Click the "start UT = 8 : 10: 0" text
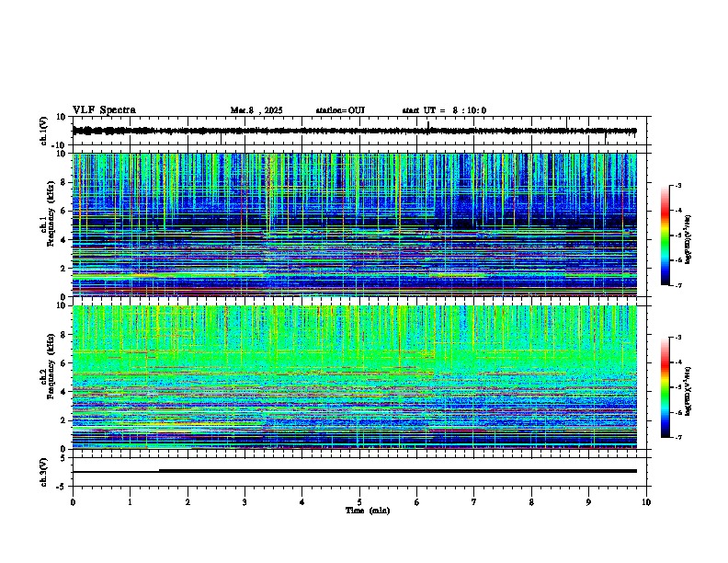The height and width of the screenshot is (563, 728). pyautogui.click(x=444, y=110)
